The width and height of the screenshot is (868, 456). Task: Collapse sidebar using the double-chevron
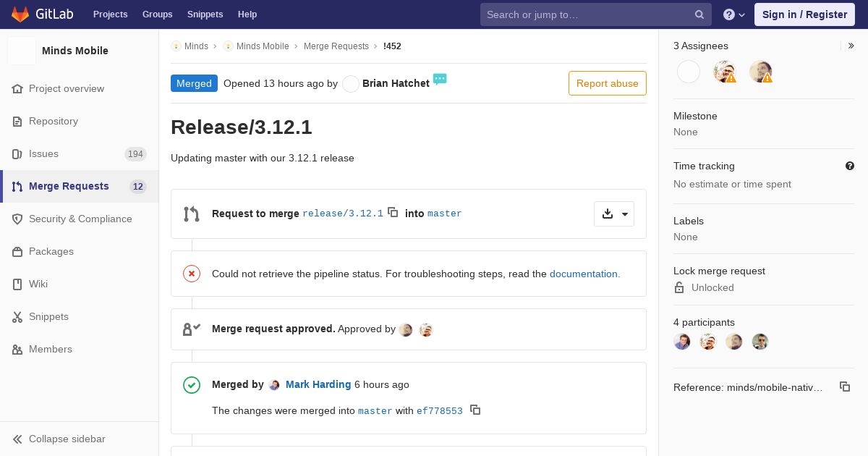pos(17,439)
